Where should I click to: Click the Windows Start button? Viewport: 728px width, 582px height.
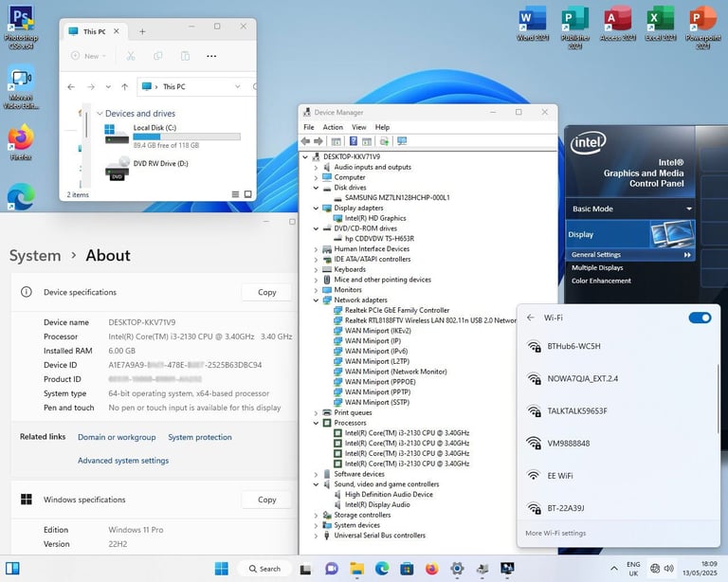click(222, 569)
